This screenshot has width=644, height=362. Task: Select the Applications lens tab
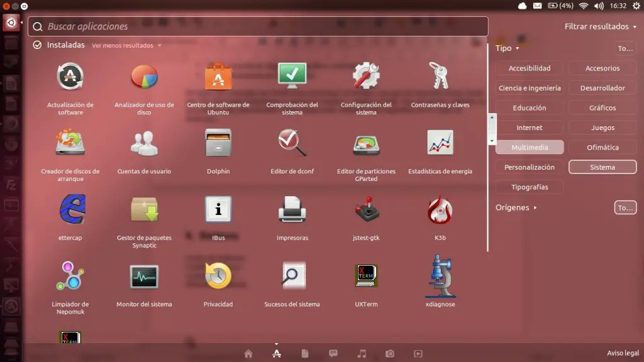[x=277, y=353]
